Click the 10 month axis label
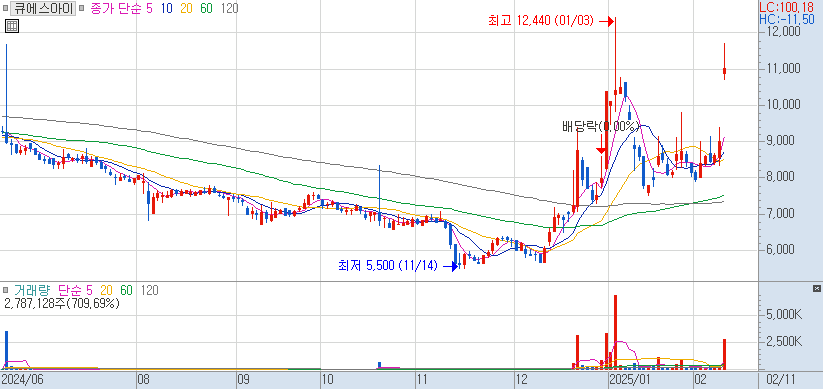 pyautogui.click(x=327, y=379)
